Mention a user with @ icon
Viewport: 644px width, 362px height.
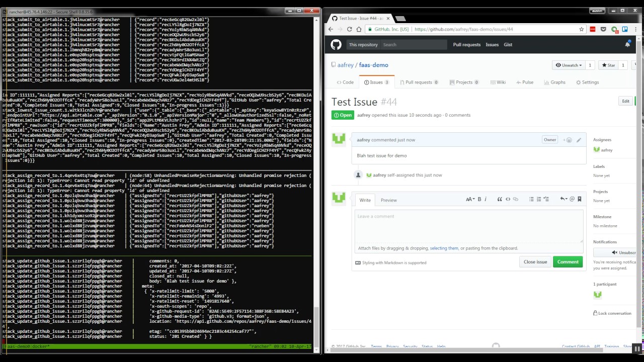click(x=572, y=199)
